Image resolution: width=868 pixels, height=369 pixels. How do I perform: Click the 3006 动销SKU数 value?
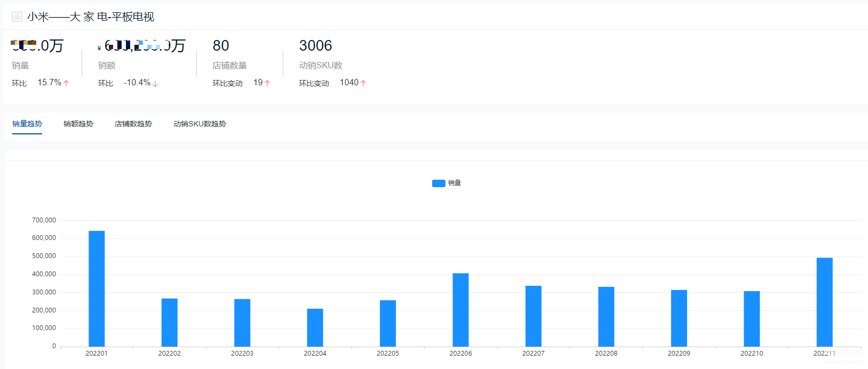click(315, 46)
